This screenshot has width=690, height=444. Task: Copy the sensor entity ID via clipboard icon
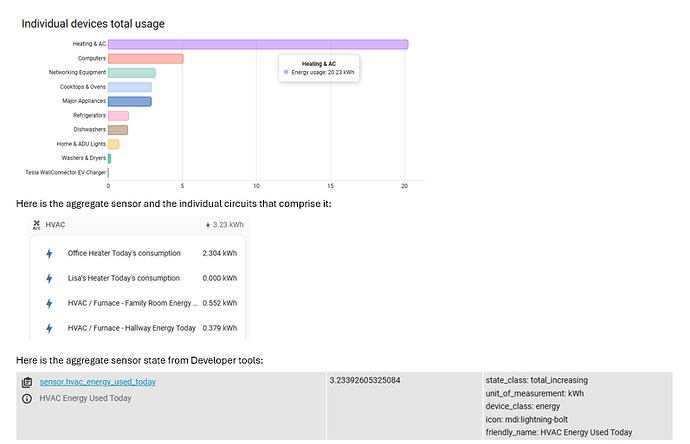tap(27, 382)
